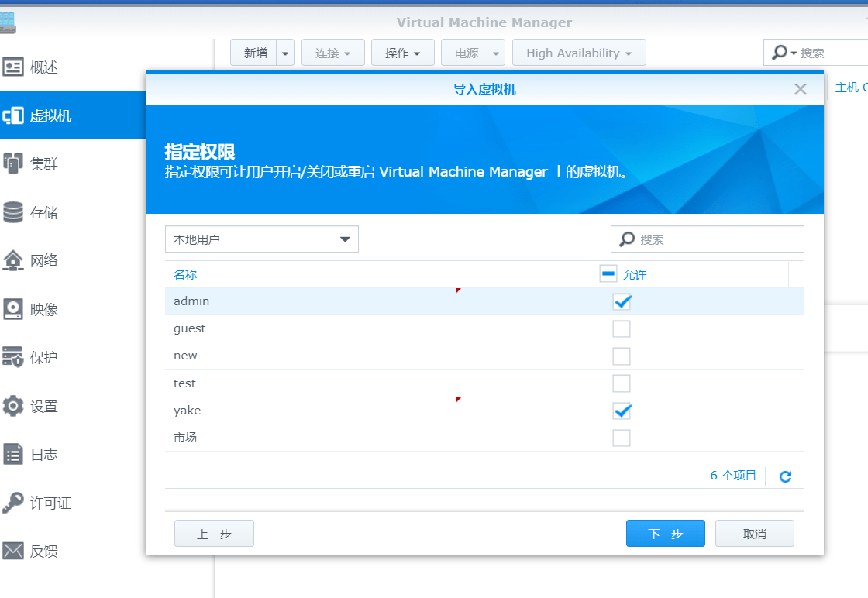Click the refresh icon beside 6 个项目
Viewport: 868px width, 598px height.
[x=785, y=476]
